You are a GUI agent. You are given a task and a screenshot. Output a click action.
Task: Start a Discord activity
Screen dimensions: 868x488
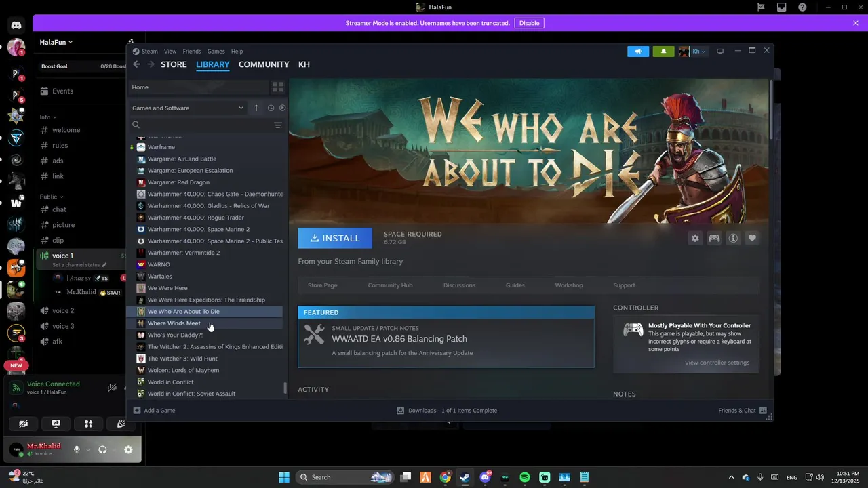[x=88, y=424]
